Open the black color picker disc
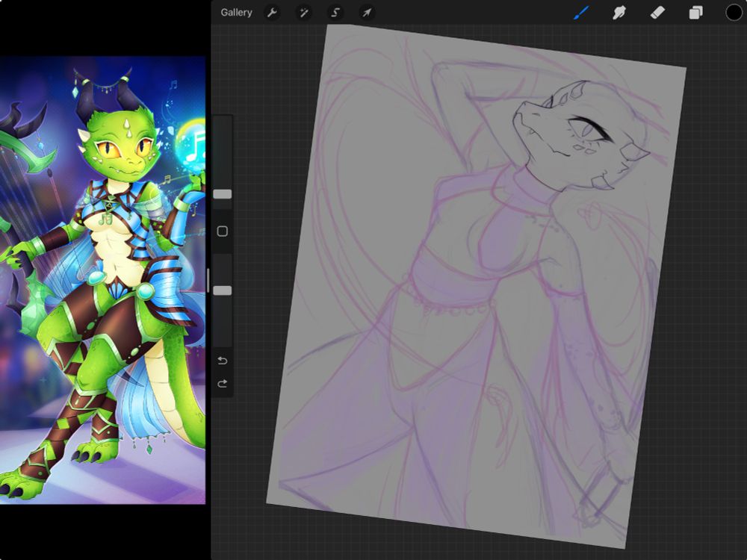Image resolution: width=747 pixels, height=560 pixels. [734, 13]
